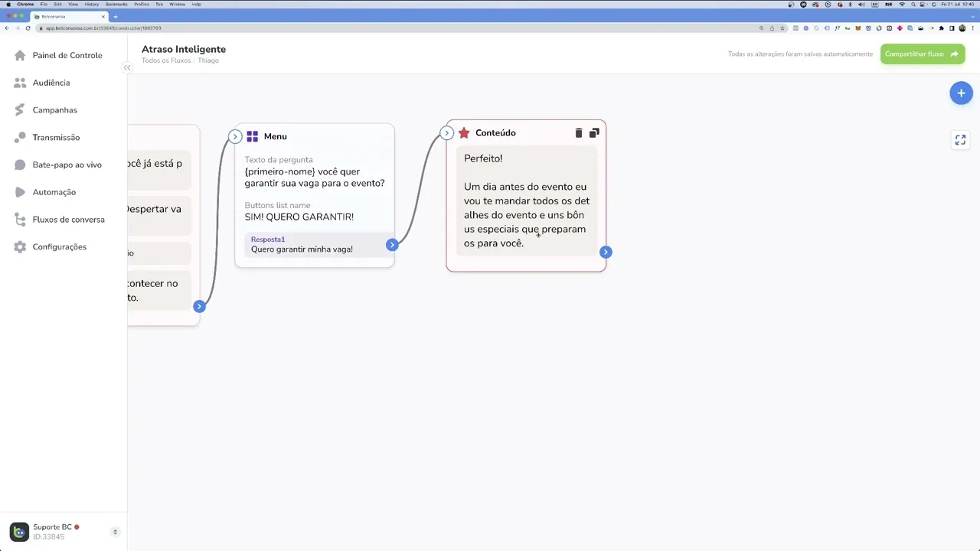Toggle fullscreen canvas view icon

coord(960,140)
